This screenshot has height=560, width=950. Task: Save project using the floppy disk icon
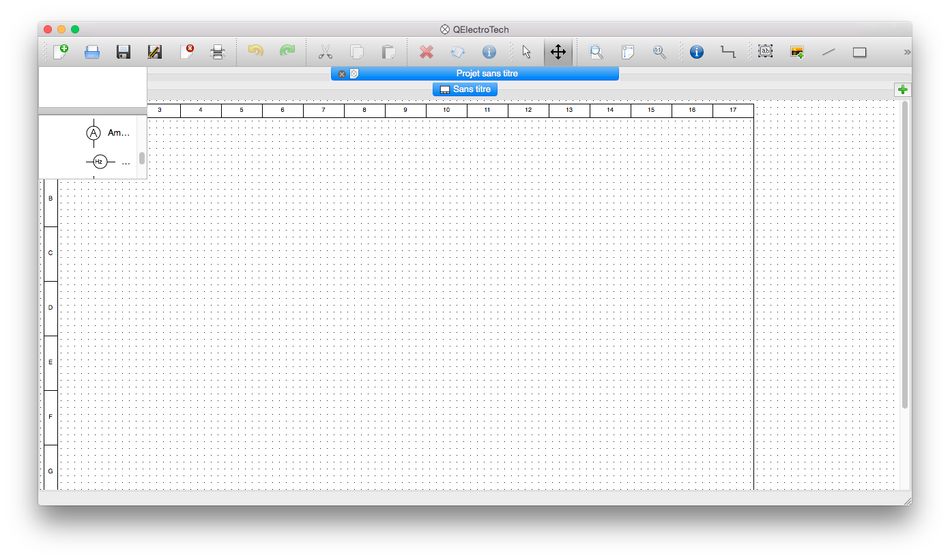point(124,52)
